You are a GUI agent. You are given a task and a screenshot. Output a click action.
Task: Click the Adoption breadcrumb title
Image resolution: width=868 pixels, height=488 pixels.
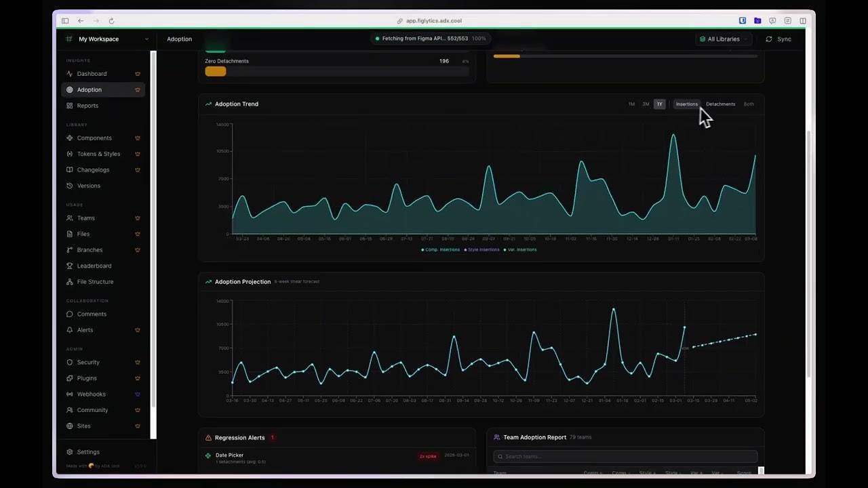pyautogui.click(x=180, y=39)
